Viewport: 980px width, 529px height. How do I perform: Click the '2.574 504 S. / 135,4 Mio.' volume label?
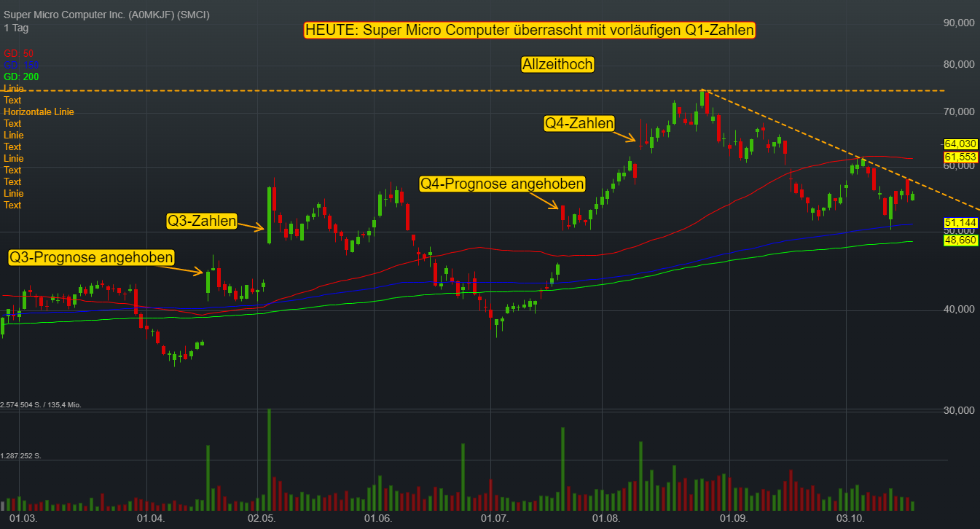[x=40, y=404]
